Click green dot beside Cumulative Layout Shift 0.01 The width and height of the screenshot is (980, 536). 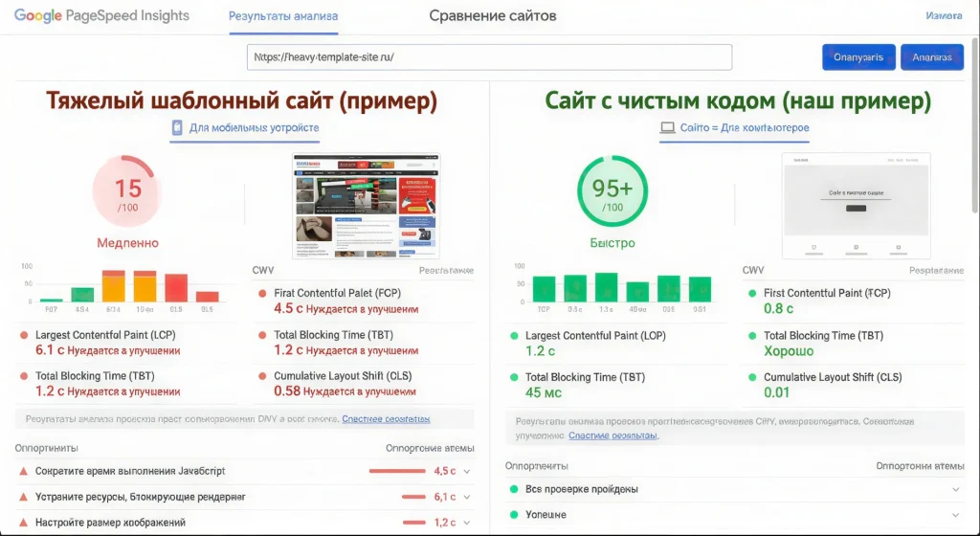click(752, 377)
